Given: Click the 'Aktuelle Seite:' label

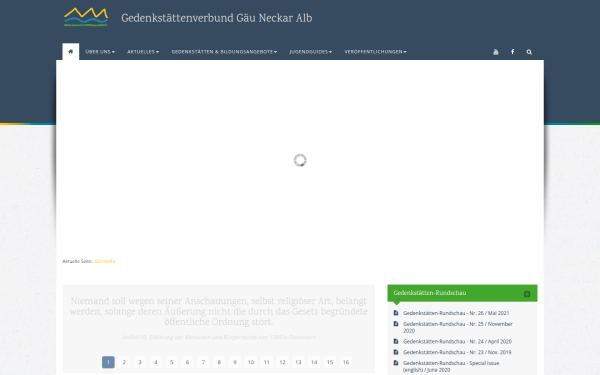Looking at the screenshot, I should (77, 261).
